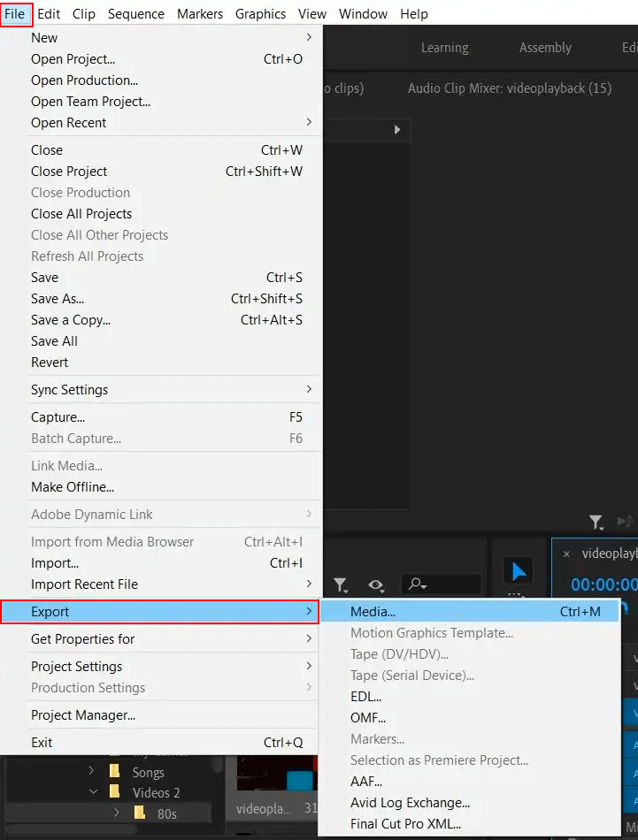Open the Markers menu
The image size is (638, 840).
point(200,14)
